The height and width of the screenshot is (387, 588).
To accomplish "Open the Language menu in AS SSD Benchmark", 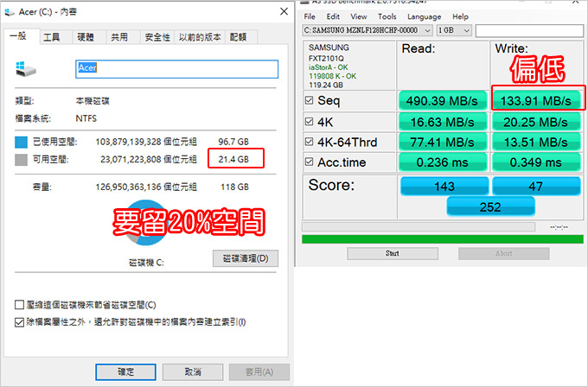I will coord(424,16).
